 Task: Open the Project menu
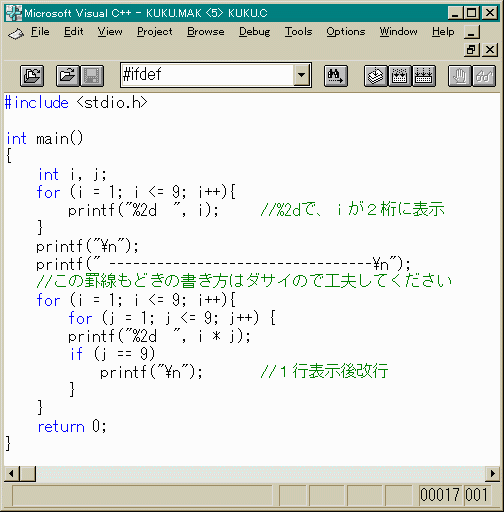155,32
